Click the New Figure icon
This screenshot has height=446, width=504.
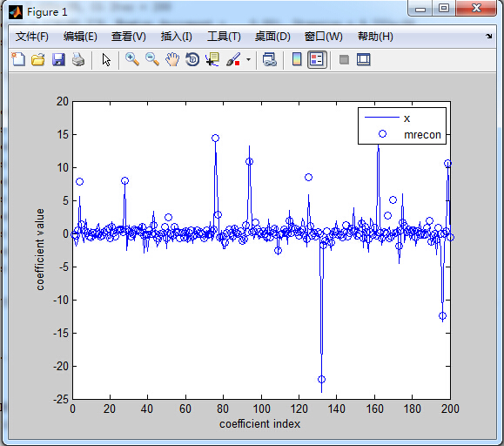[18, 59]
